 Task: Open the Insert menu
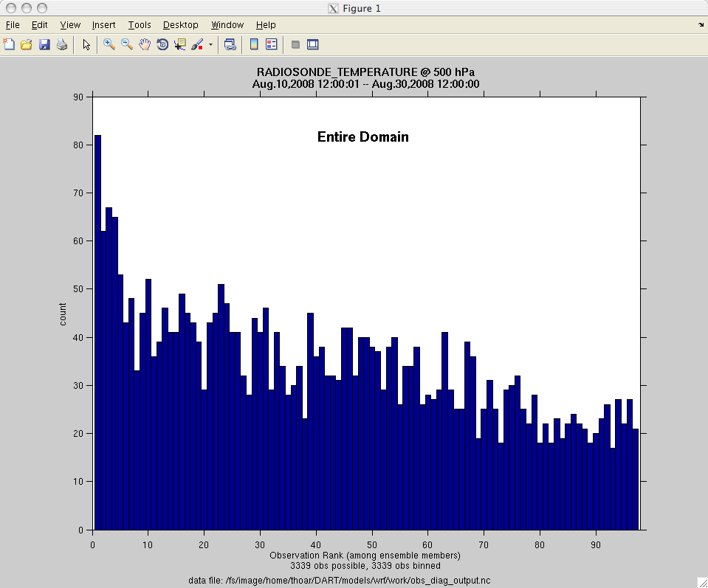click(103, 25)
